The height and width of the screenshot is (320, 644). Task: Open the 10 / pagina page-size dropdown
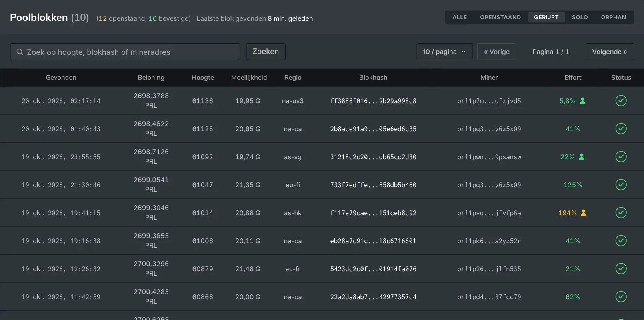click(x=445, y=52)
